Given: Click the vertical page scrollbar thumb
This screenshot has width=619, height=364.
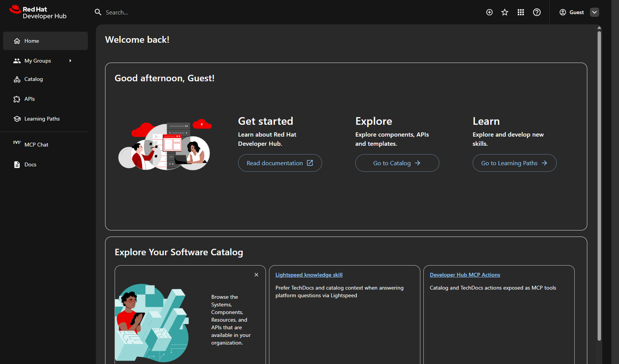Looking at the screenshot, I should tap(599, 186).
